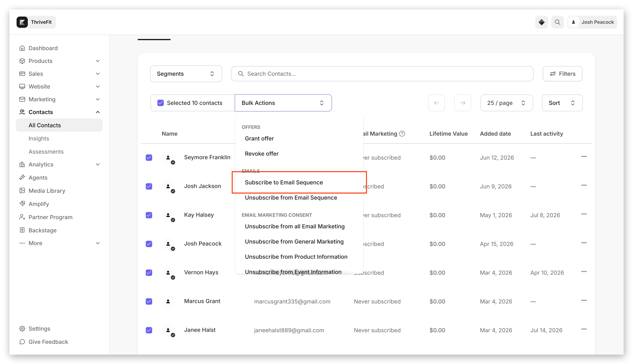Click the Backstage icon
This screenshot has width=633, height=364.
click(22, 230)
